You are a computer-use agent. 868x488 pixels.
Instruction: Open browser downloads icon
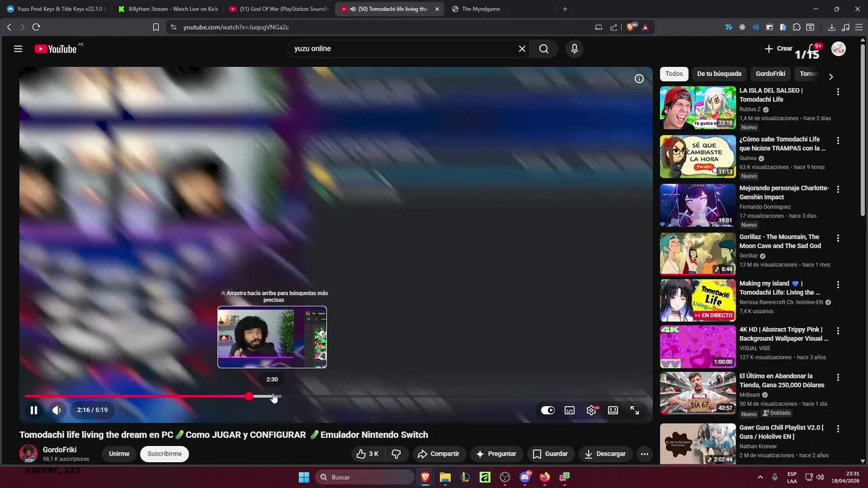click(x=832, y=27)
